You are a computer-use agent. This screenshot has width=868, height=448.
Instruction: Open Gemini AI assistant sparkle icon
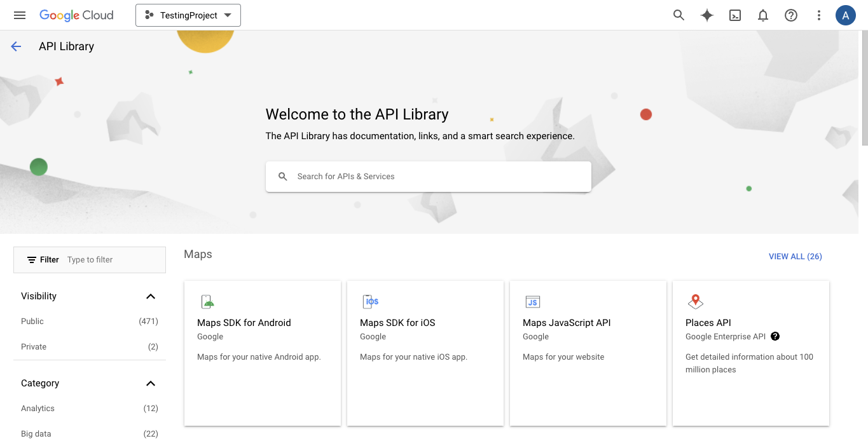coord(707,15)
